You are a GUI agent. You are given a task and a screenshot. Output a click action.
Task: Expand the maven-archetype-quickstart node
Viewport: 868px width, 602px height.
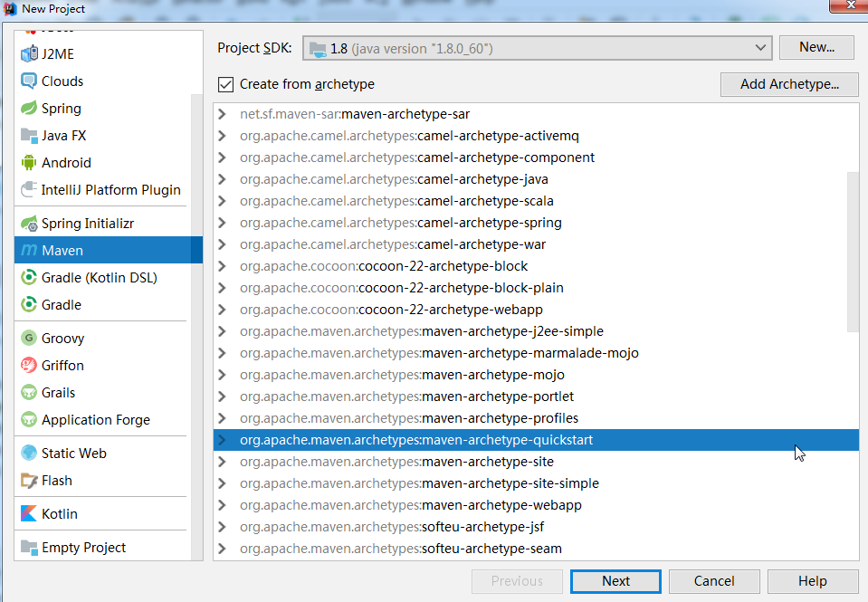pos(222,440)
